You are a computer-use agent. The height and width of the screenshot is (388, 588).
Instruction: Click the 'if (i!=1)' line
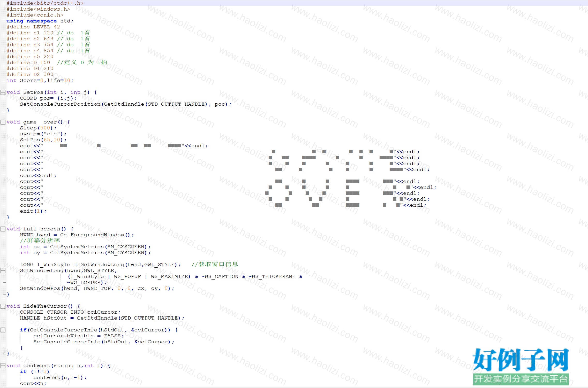coord(35,371)
